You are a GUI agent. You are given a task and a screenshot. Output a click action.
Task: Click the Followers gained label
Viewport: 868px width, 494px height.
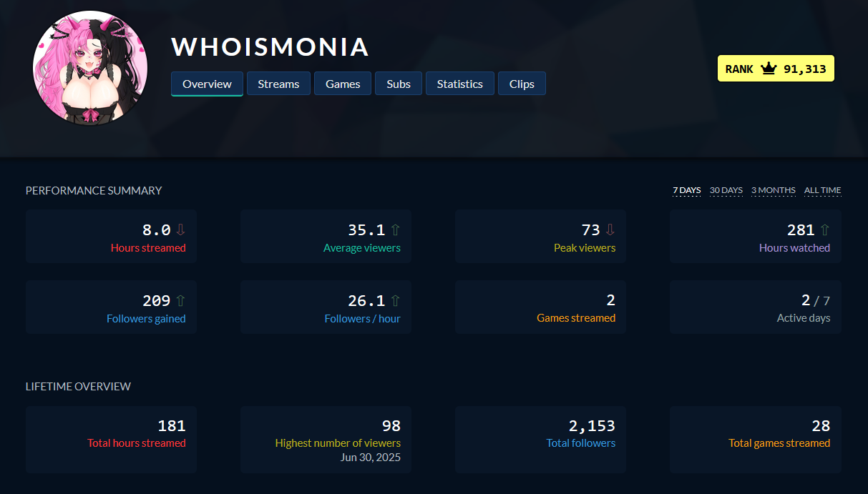click(x=146, y=319)
